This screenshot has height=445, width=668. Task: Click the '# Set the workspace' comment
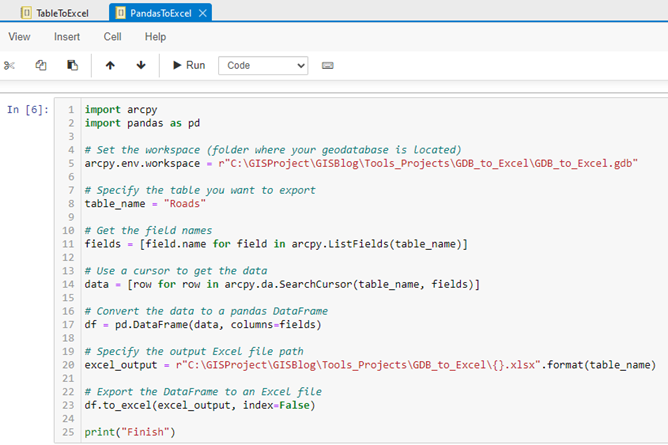[273, 150]
